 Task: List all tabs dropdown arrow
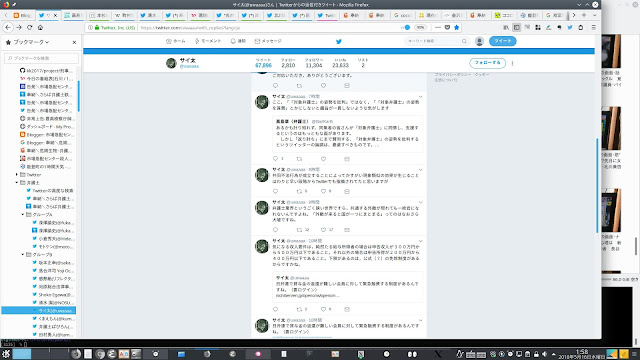tap(594, 15)
